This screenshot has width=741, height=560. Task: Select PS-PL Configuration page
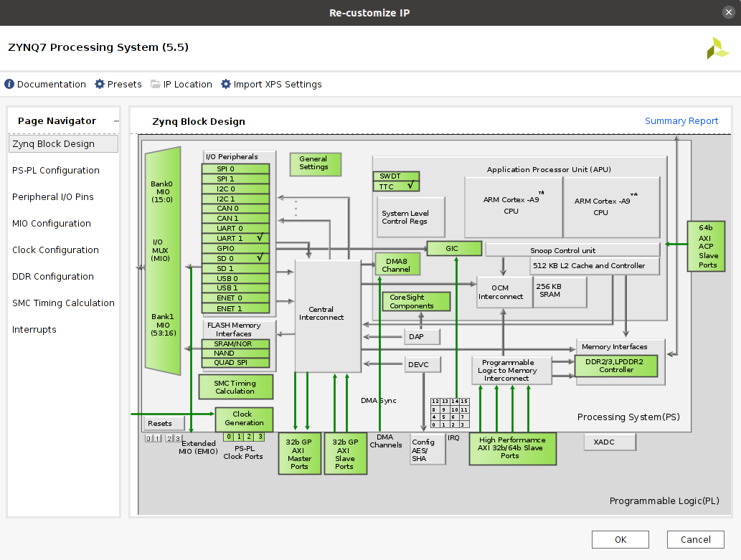(56, 171)
